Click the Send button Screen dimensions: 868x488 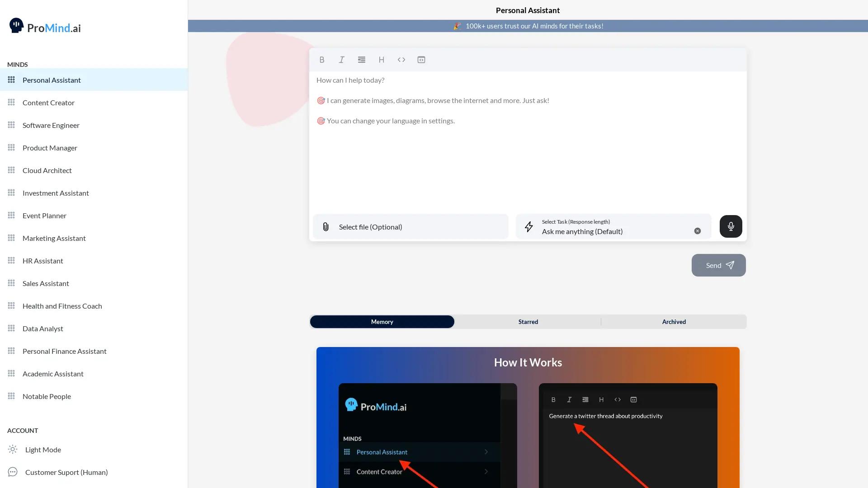(718, 265)
